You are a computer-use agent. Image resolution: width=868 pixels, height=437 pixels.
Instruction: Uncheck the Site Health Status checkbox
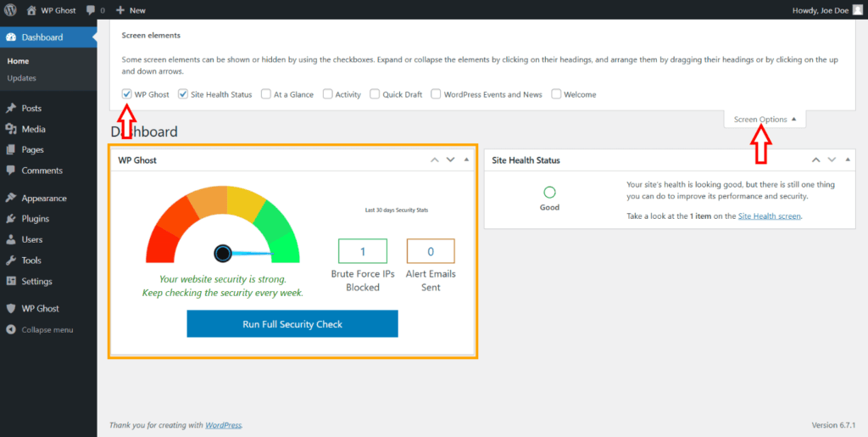tap(183, 94)
